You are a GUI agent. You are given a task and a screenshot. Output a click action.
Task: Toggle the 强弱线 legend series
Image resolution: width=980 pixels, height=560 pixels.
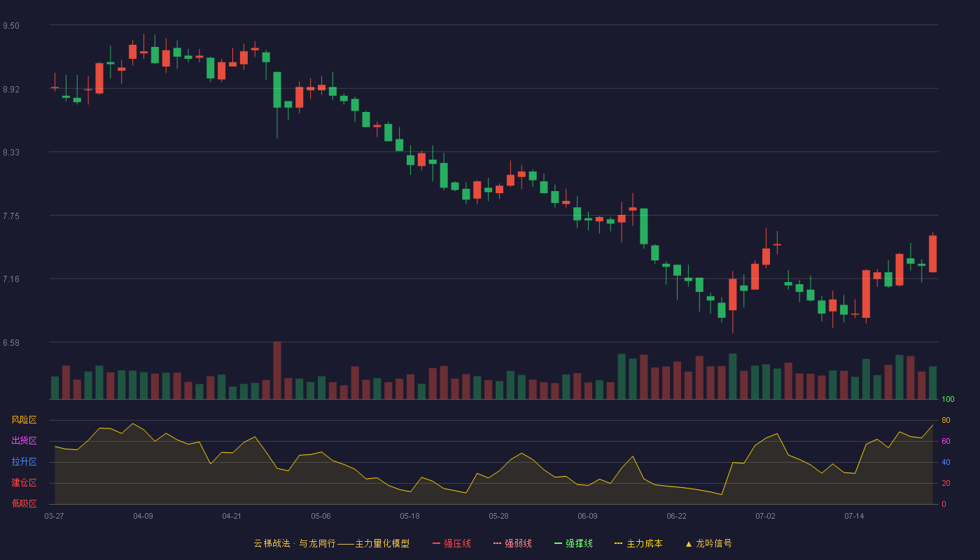tap(512, 543)
